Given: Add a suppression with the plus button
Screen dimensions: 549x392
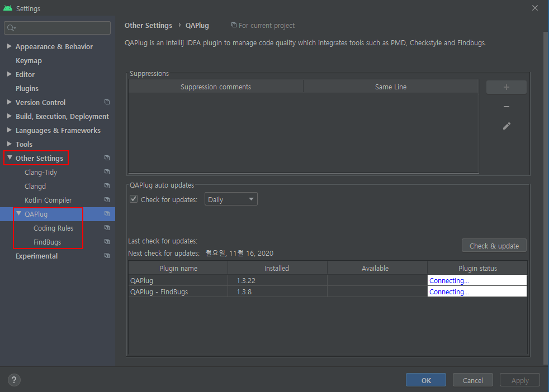Looking at the screenshot, I should point(507,87).
